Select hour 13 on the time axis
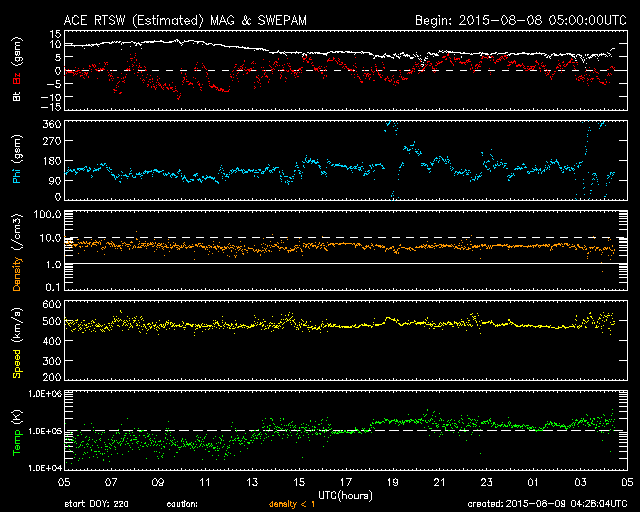 [x=252, y=482]
